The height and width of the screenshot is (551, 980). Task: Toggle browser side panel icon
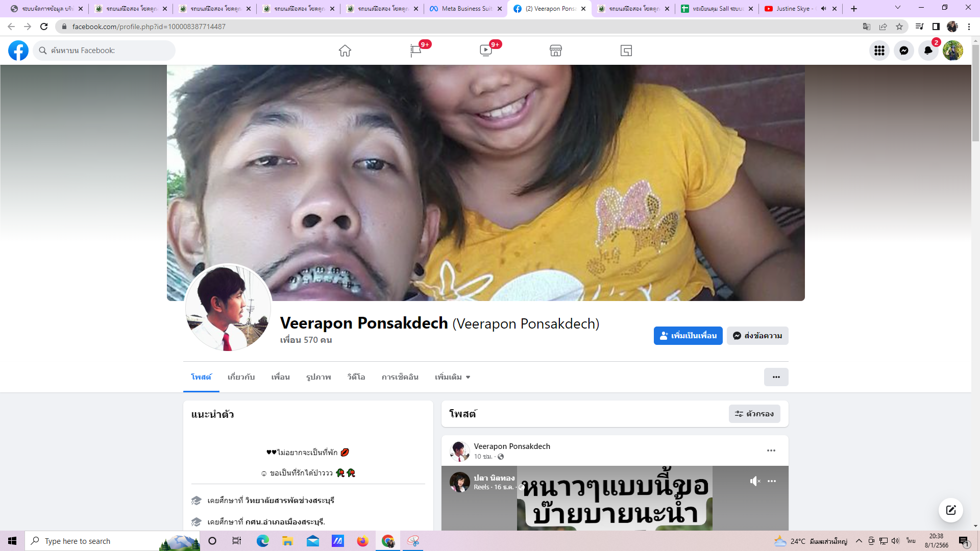[936, 27]
